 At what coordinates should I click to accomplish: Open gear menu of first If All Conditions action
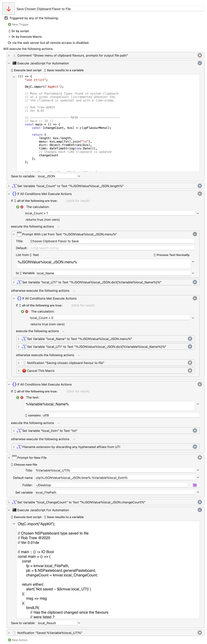tap(200, 194)
